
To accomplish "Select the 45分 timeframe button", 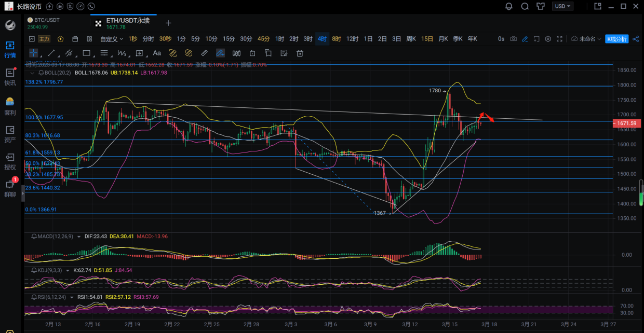I will tap(264, 39).
